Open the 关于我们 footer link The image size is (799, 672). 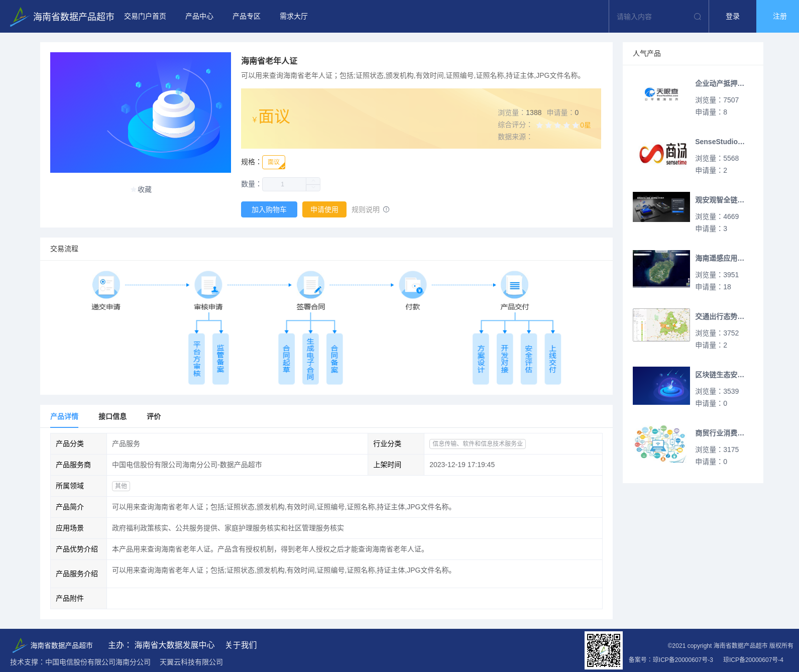tap(241, 645)
